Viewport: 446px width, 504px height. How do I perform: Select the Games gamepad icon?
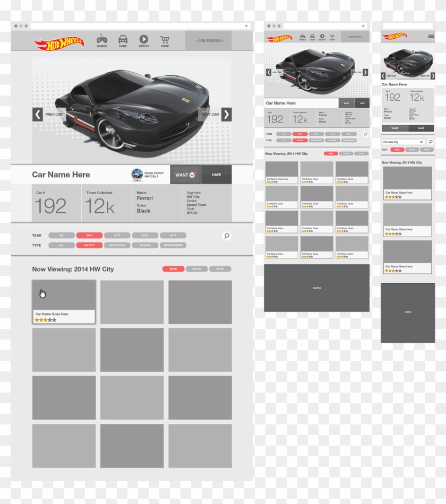point(102,38)
